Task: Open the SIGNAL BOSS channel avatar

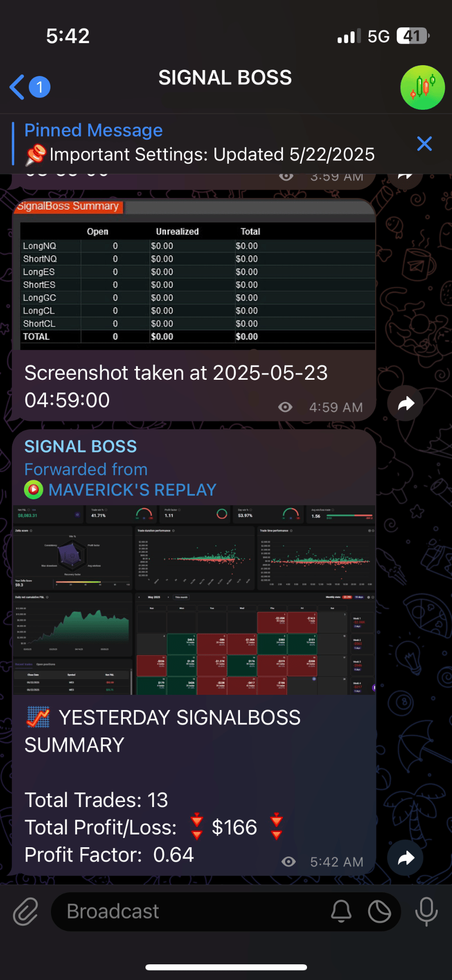Action: click(423, 87)
